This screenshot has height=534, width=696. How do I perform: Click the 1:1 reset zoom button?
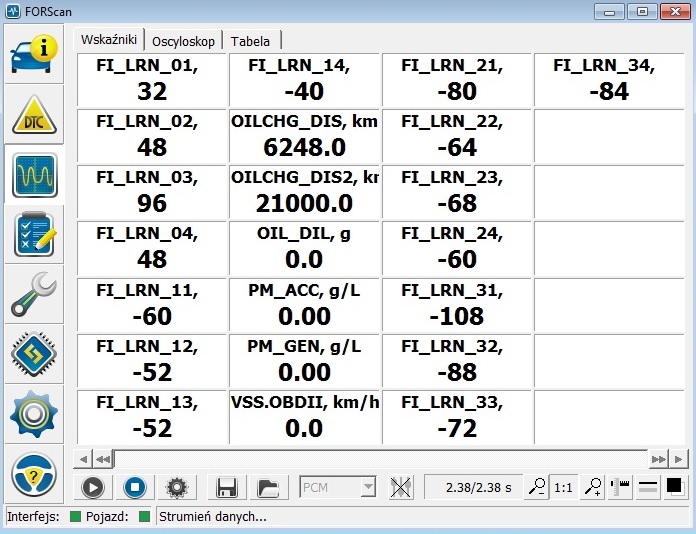click(x=563, y=487)
